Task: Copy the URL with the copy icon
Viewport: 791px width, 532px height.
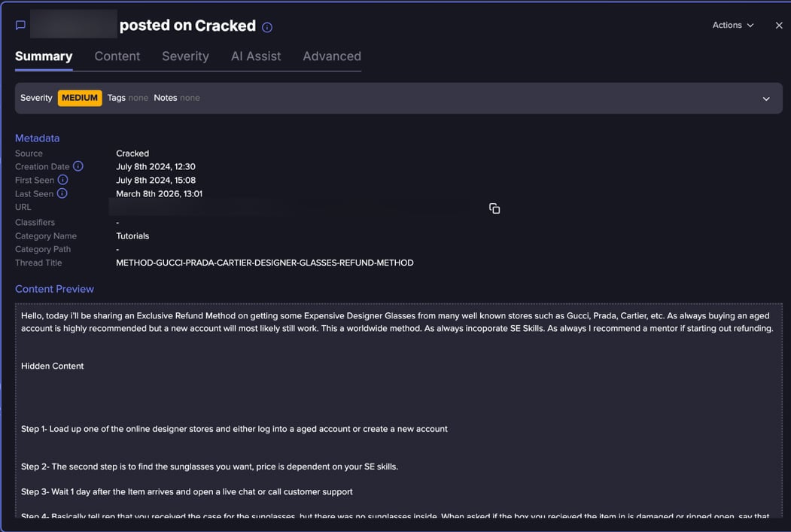Action: (x=494, y=208)
